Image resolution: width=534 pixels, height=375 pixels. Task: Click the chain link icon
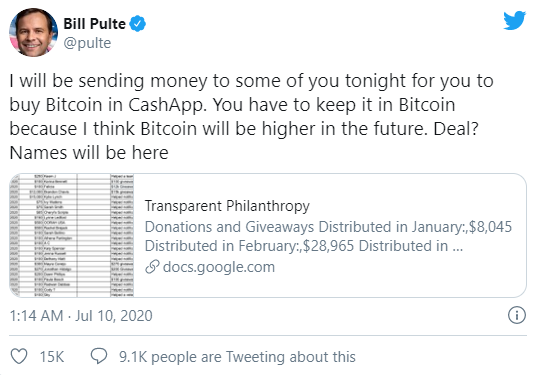[152, 267]
